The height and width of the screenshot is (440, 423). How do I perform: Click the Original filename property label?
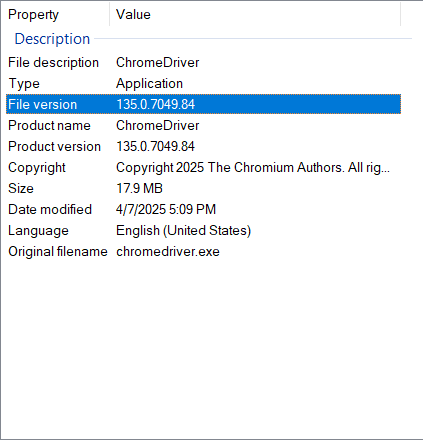pos(58,252)
